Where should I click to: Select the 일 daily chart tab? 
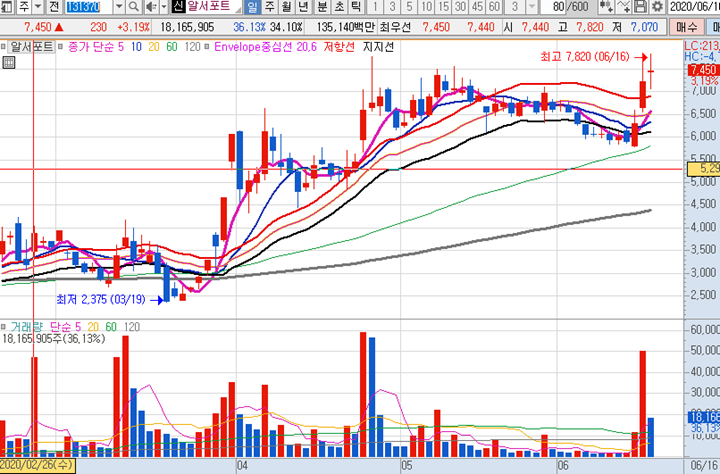[252, 6]
